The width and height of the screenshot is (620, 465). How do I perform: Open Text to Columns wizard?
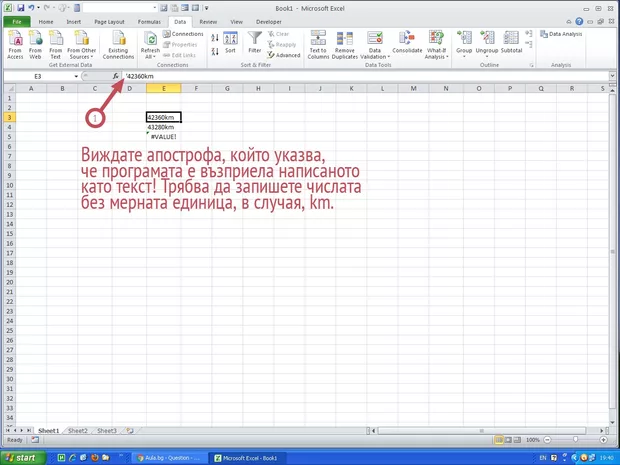point(318,45)
